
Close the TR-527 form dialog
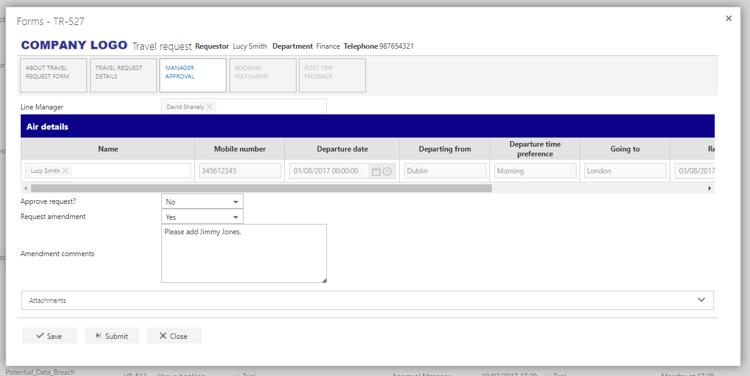pos(728,19)
